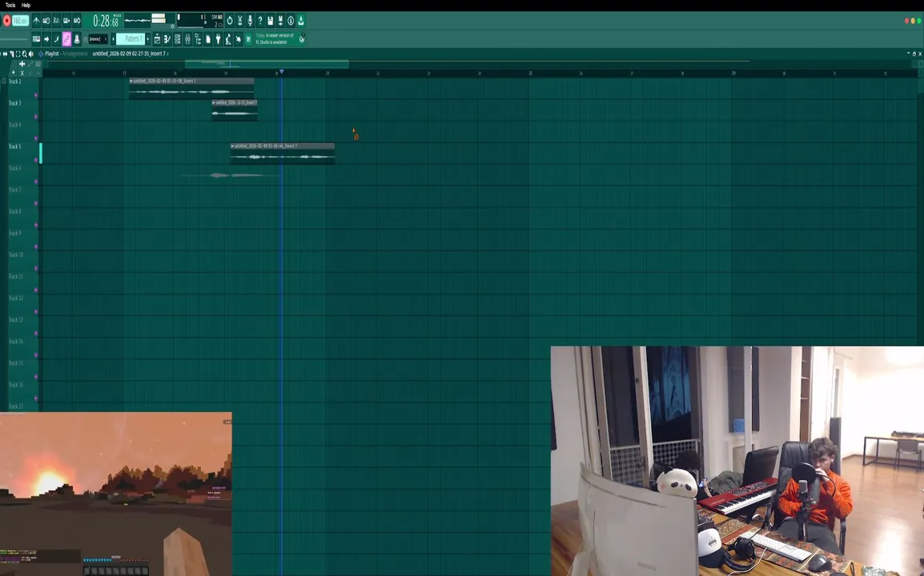
Task: Open the newer version available notice
Action: click(275, 39)
